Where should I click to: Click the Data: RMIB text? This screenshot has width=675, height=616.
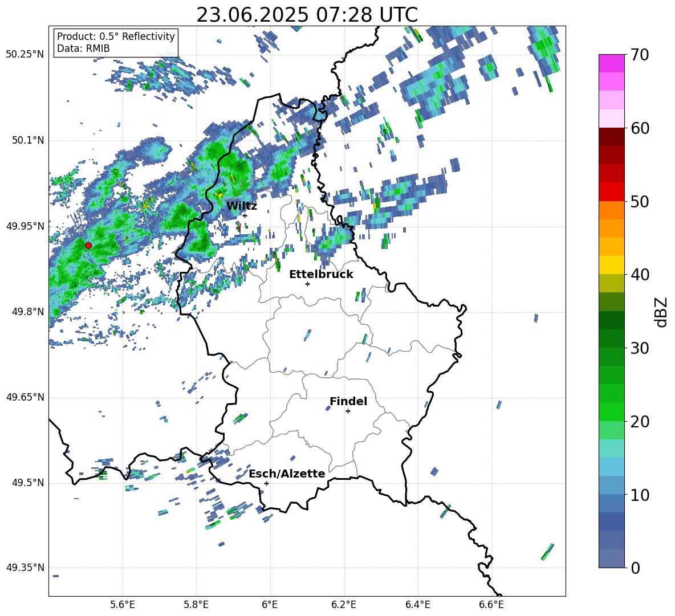[83, 48]
